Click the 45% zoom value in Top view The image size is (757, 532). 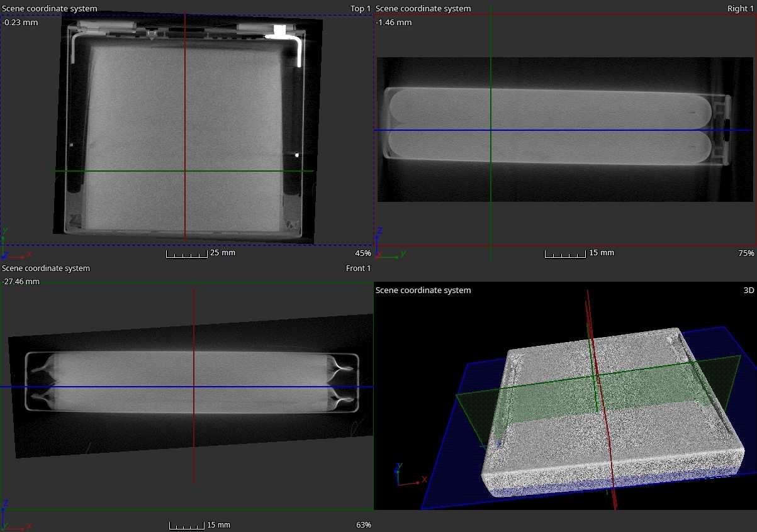tap(362, 253)
